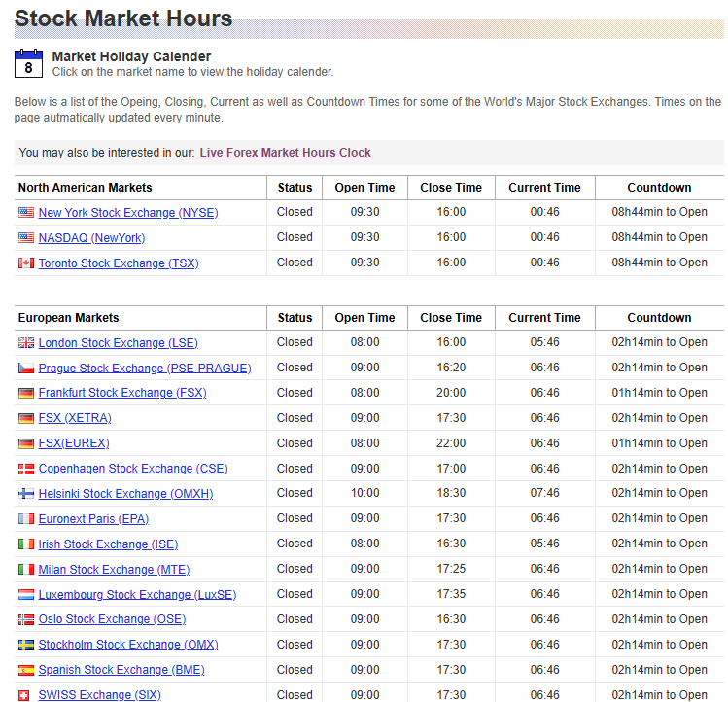Open the NASDAQ (NewYork) link

point(91,238)
